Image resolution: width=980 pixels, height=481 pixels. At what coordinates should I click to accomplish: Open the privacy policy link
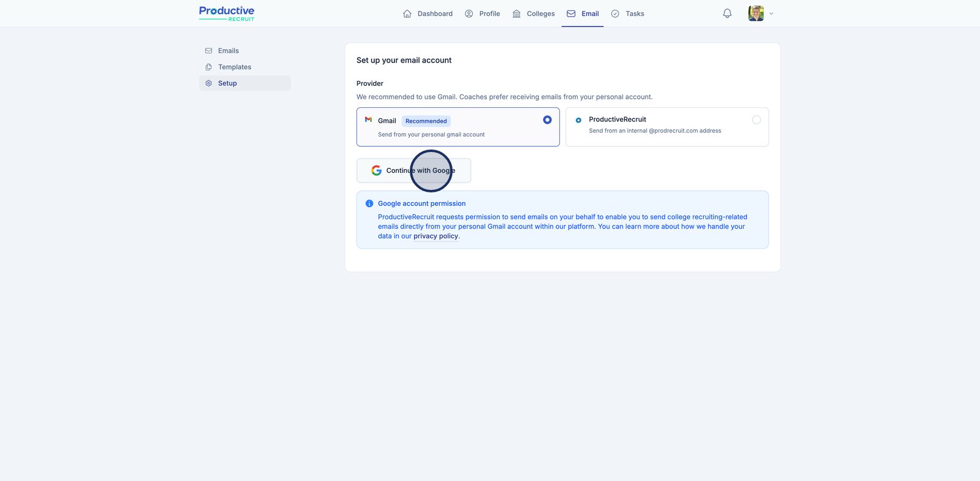pyautogui.click(x=435, y=236)
